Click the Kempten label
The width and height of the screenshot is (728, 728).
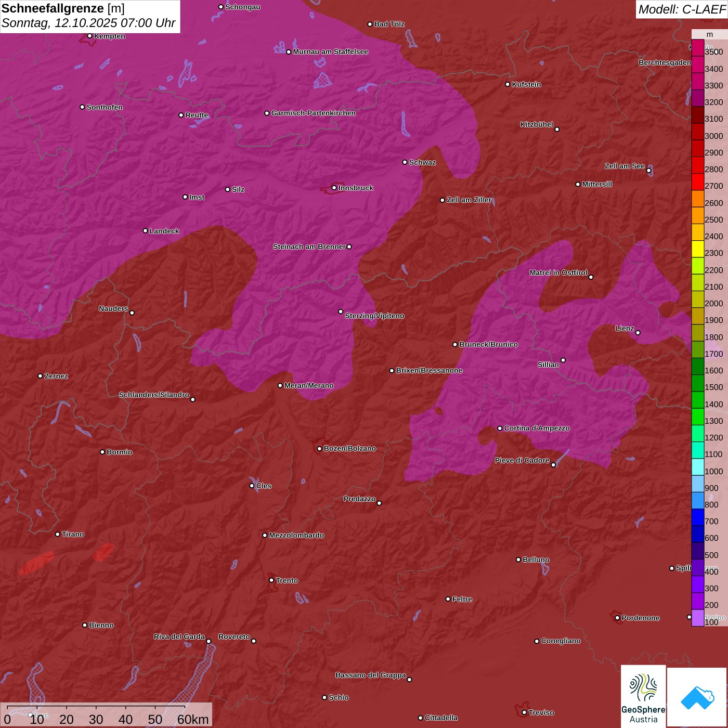(x=110, y=36)
